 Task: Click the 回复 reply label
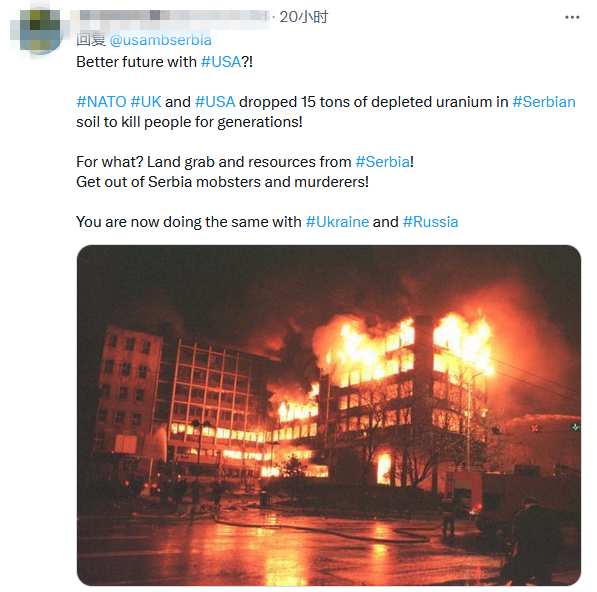[x=91, y=40]
